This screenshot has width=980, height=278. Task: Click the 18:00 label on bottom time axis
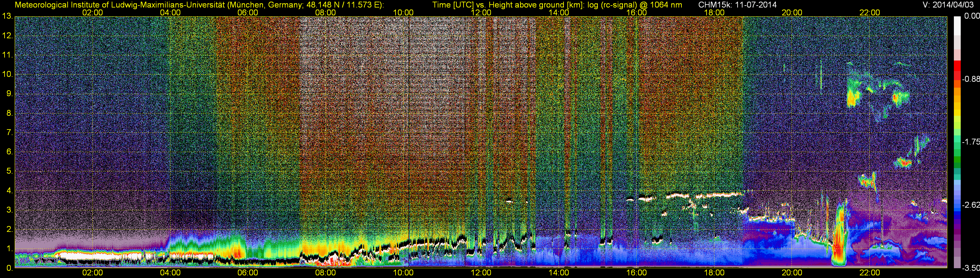pyautogui.click(x=714, y=273)
